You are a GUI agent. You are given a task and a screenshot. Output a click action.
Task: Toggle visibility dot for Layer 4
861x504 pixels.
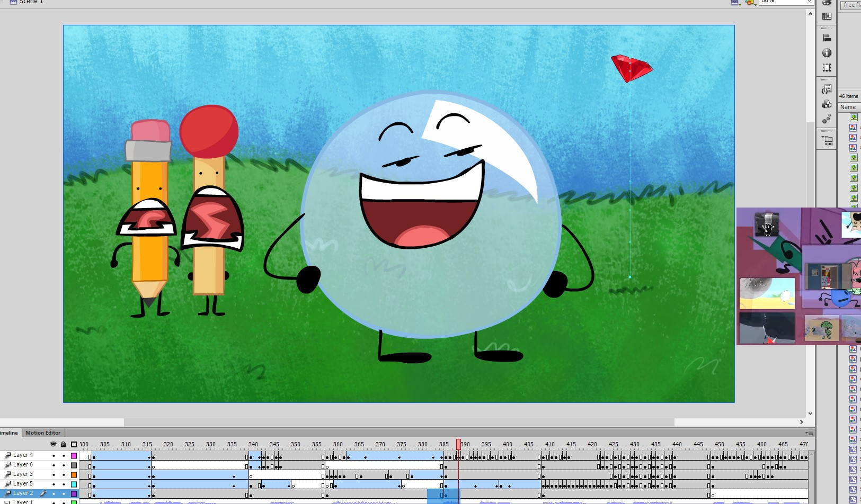(54, 456)
